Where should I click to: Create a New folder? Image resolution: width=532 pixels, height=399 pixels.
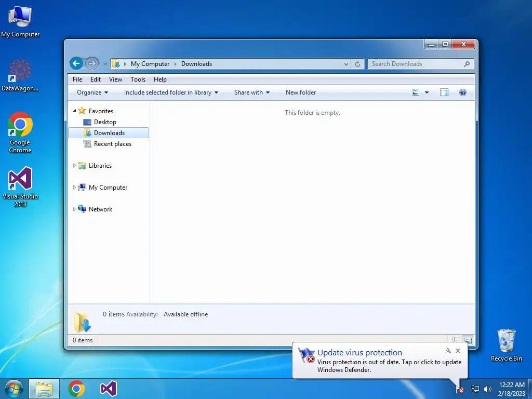point(301,92)
